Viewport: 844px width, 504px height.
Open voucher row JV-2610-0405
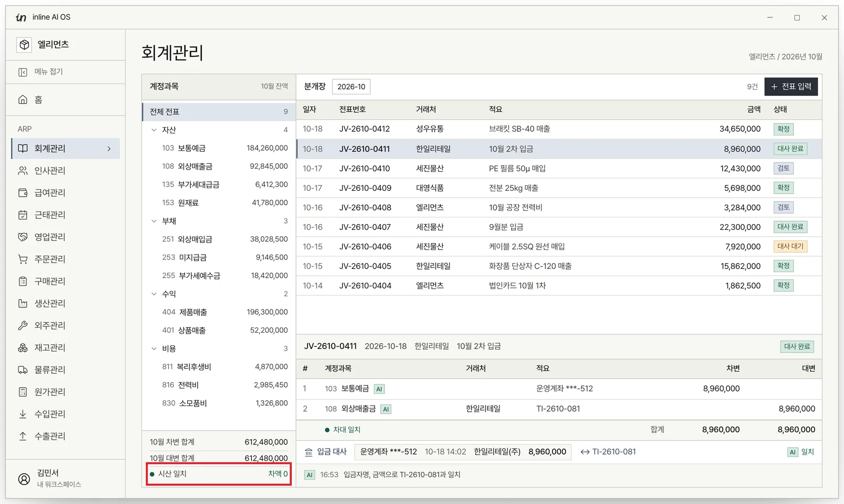coord(559,266)
